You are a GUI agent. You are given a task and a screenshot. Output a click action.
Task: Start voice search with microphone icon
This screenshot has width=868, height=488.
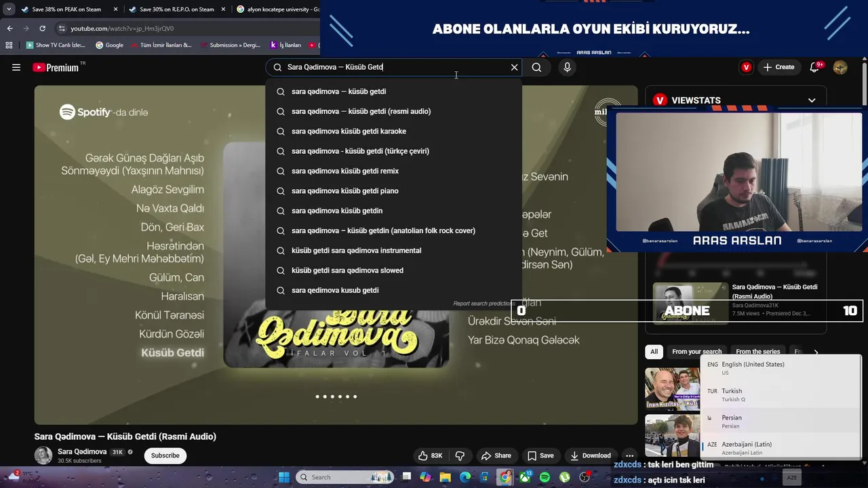click(x=567, y=67)
